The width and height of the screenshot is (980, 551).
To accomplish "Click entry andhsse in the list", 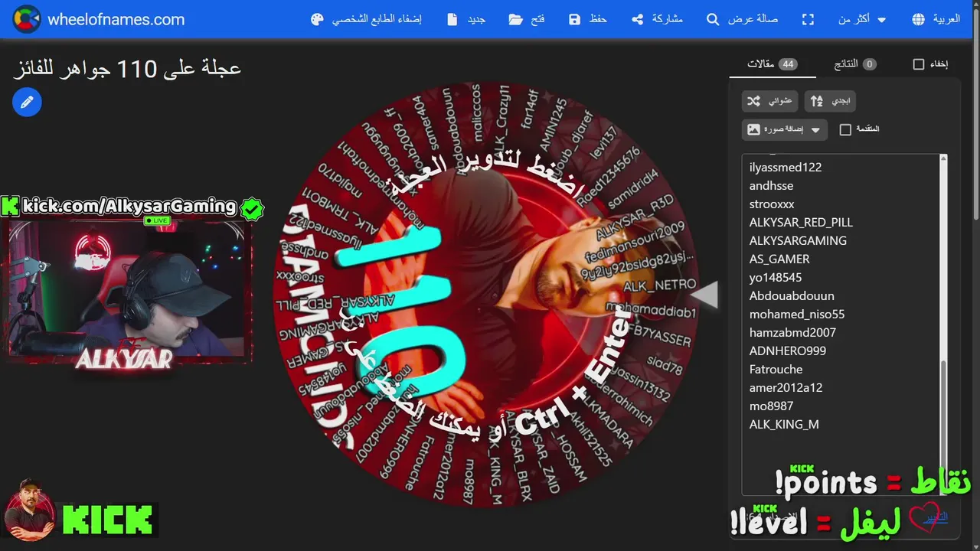I will pyautogui.click(x=771, y=185).
